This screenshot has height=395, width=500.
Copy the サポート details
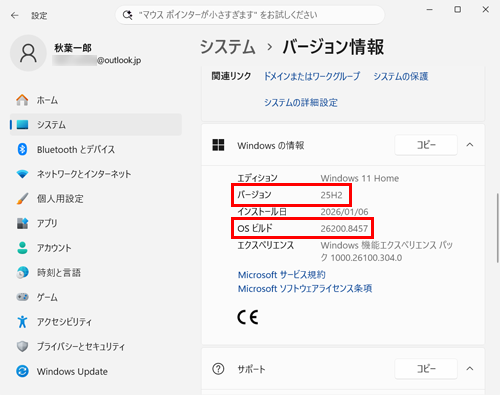(x=426, y=369)
